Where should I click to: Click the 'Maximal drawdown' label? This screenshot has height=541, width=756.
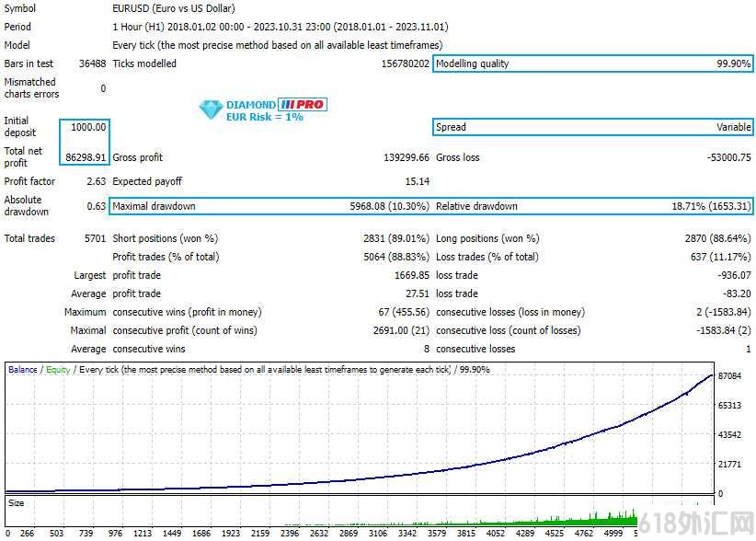click(x=154, y=206)
